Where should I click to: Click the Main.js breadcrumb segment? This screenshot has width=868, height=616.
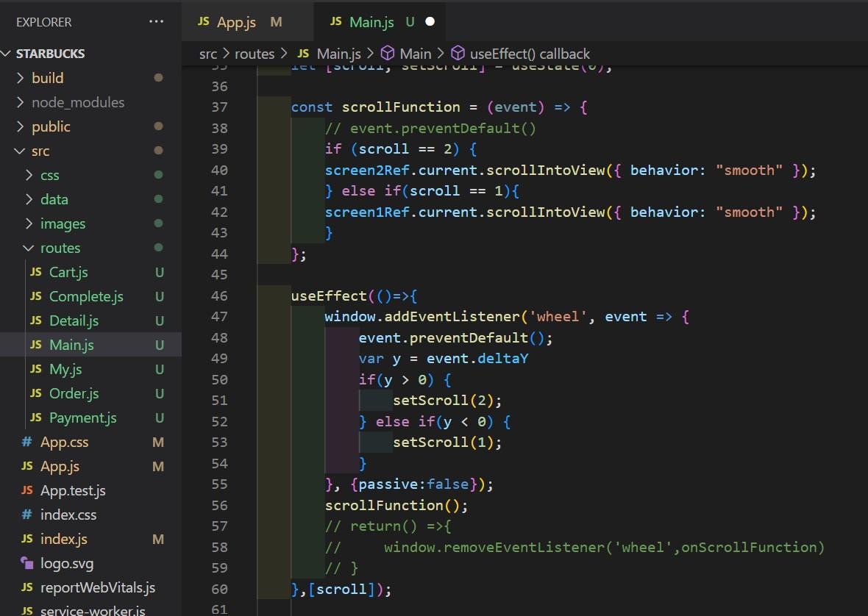tap(339, 54)
